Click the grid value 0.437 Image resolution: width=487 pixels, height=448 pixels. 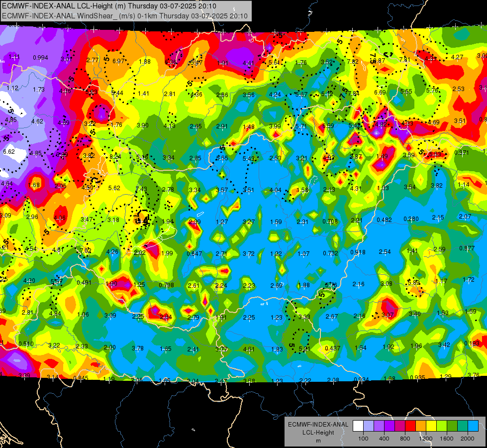point(332,348)
